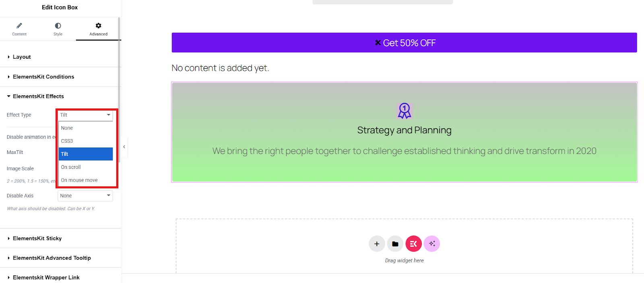Collapse the ElementsKit Effects section
644x283 pixels.
[38, 96]
